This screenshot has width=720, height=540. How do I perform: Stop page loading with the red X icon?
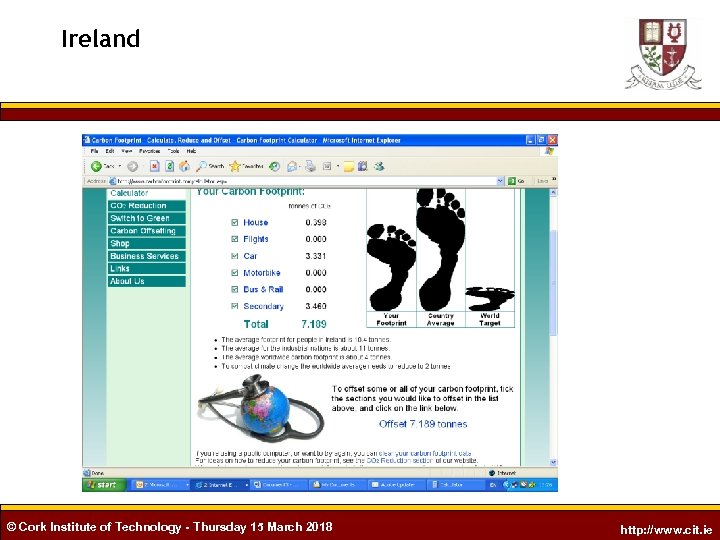[155, 166]
